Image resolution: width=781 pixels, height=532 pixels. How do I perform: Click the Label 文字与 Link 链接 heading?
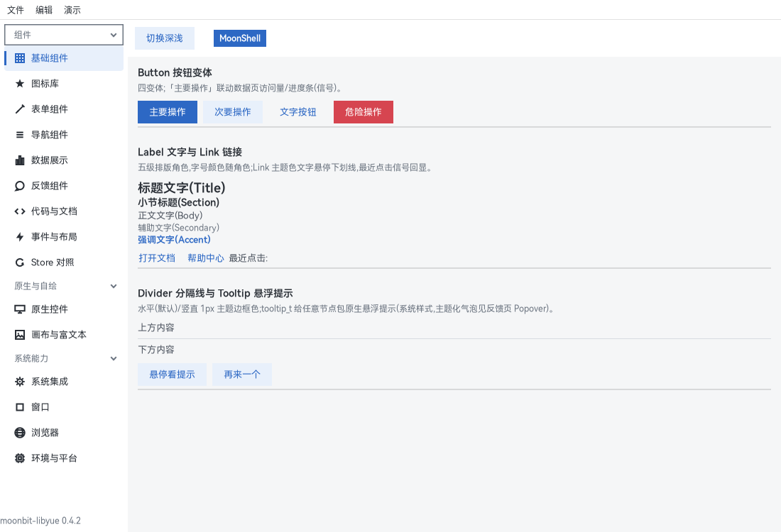(x=190, y=153)
